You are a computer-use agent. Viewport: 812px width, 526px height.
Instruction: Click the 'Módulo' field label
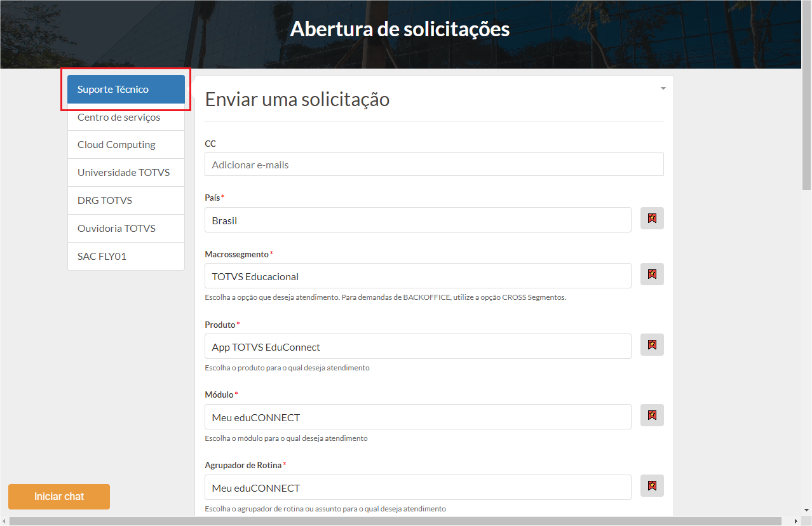click(x=219, y=394)
